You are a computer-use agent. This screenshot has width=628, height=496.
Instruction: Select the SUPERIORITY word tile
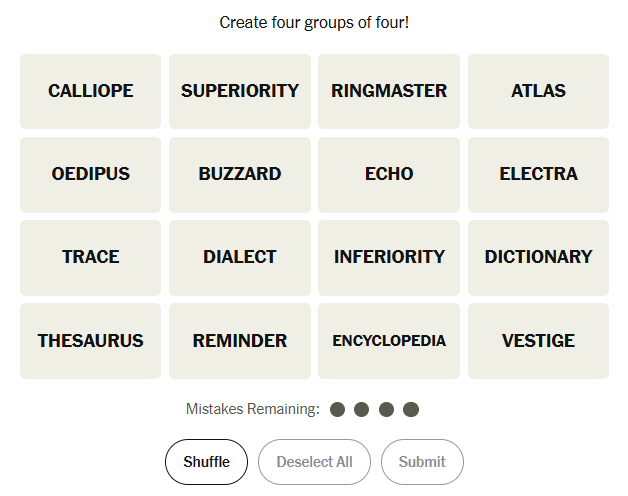(x=239, y=91)
